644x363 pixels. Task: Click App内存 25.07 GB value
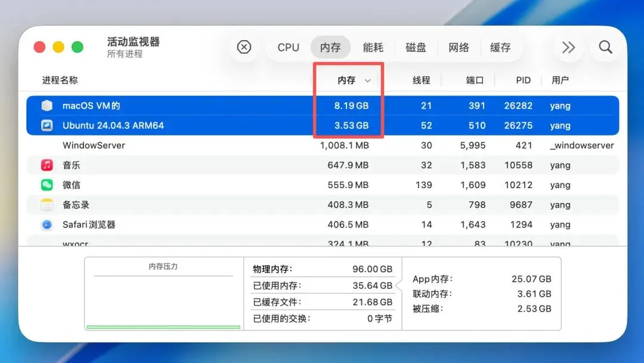[x=531, y=279]
